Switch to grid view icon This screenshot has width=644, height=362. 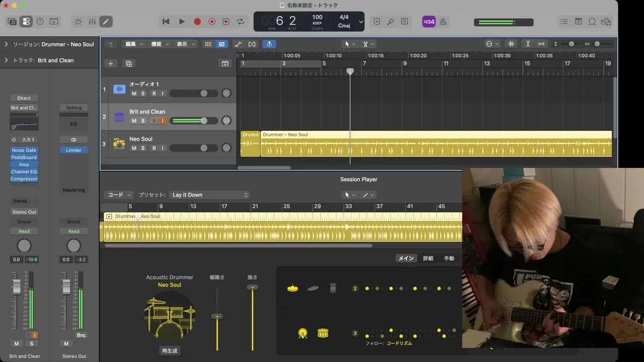[208, 44]
